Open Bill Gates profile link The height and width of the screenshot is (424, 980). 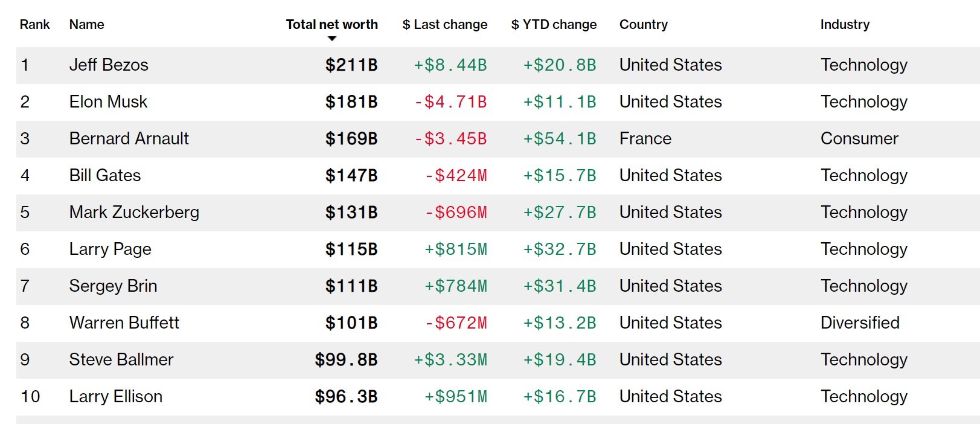(105, 176)
